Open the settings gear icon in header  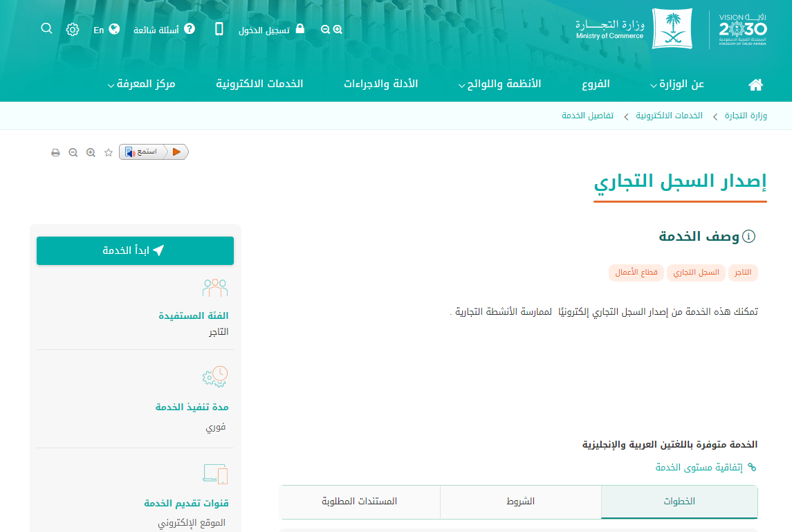coord(73,29)
